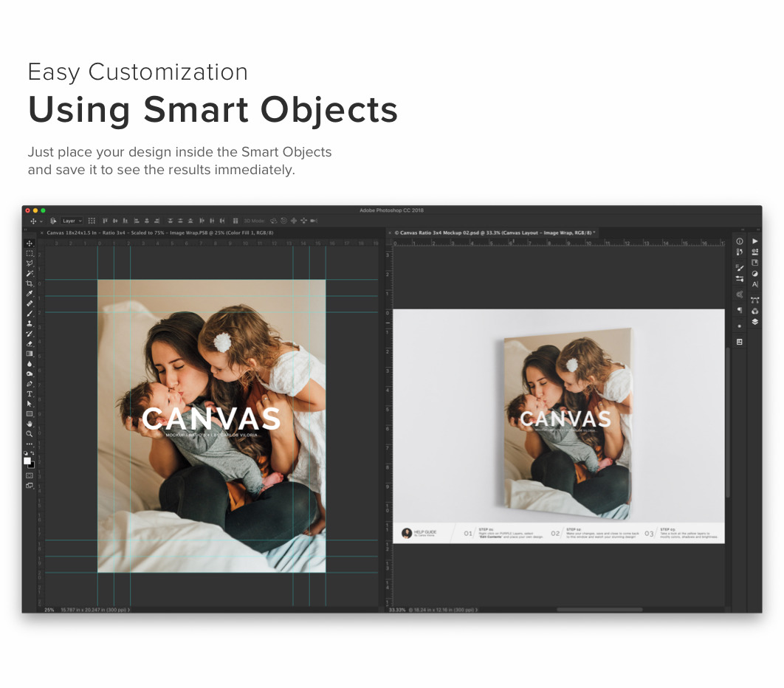Viewport: 784px width, 688px height.
Task: Toggle Quick Mask mode
Action: pos(30,475)
